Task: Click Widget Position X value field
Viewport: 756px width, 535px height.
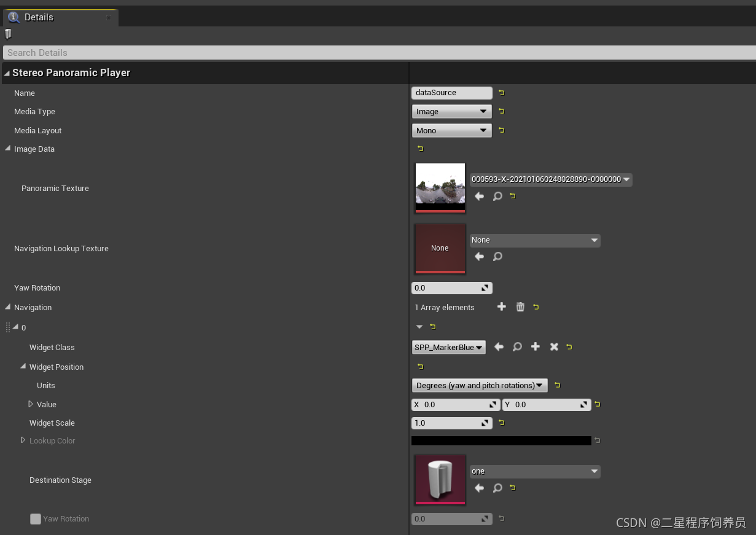Action: [x=456, y=404]
